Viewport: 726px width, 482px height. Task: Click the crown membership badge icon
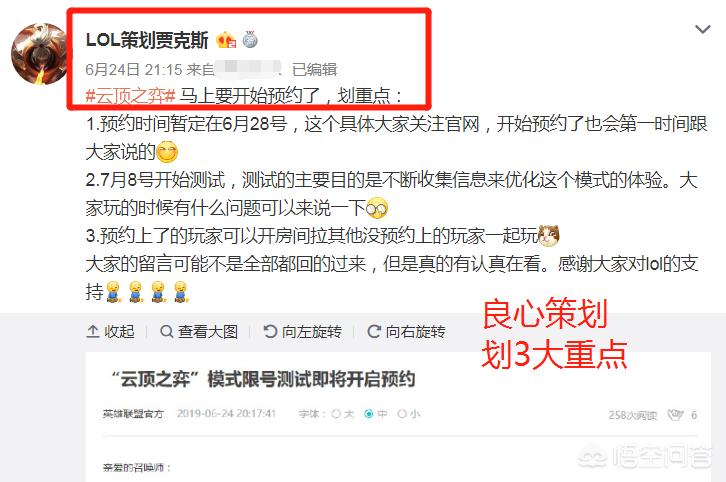coord(226,40)
